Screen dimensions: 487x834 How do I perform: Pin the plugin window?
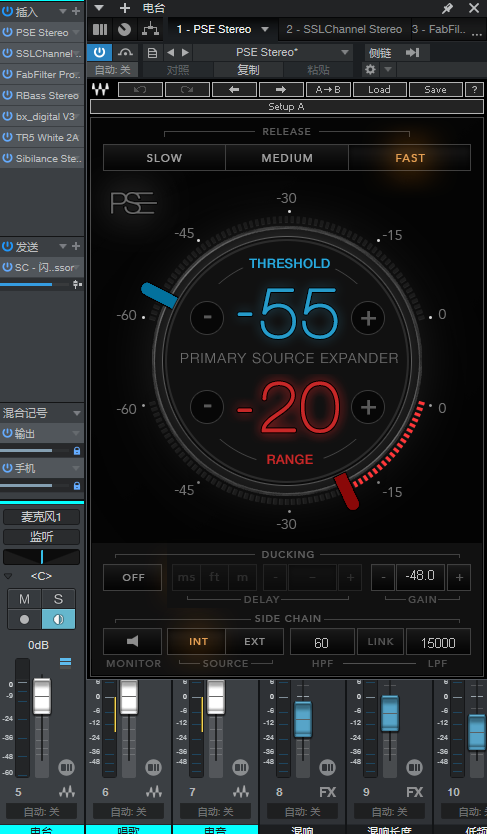448,8
